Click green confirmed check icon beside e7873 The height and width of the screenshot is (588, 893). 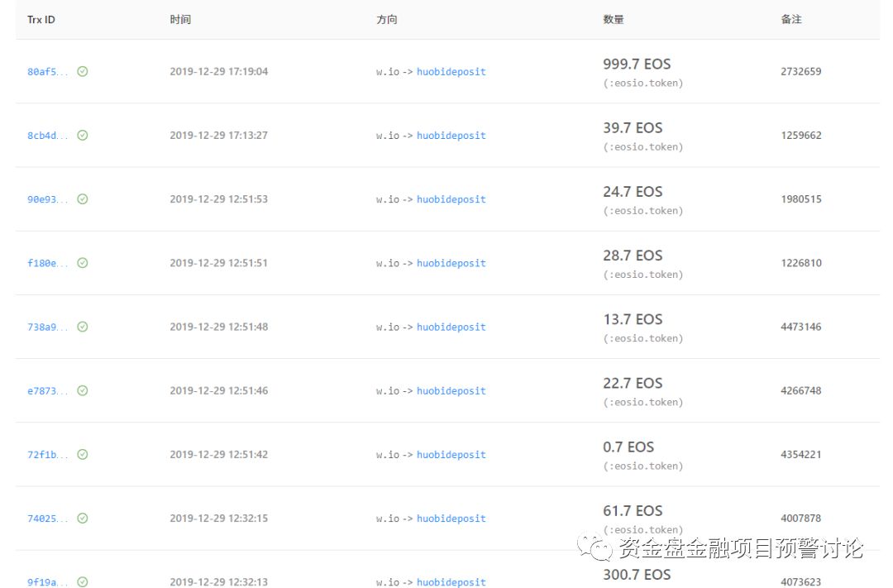83,390
